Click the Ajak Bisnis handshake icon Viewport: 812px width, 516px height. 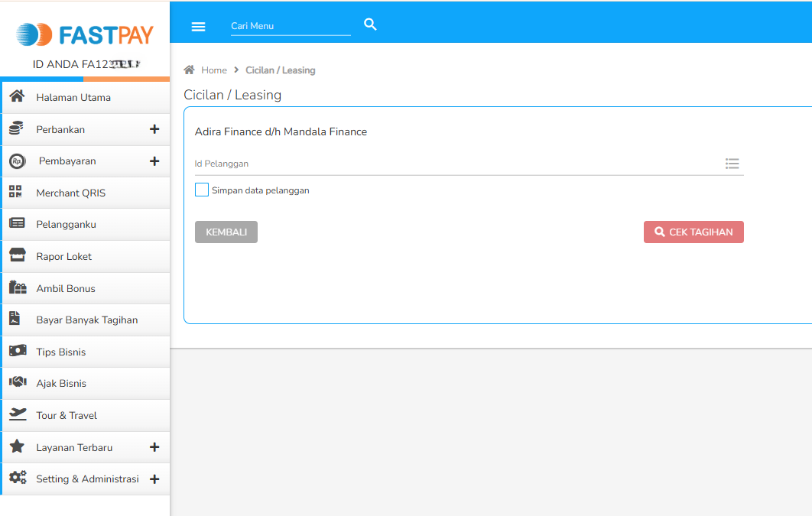[17, 383]
